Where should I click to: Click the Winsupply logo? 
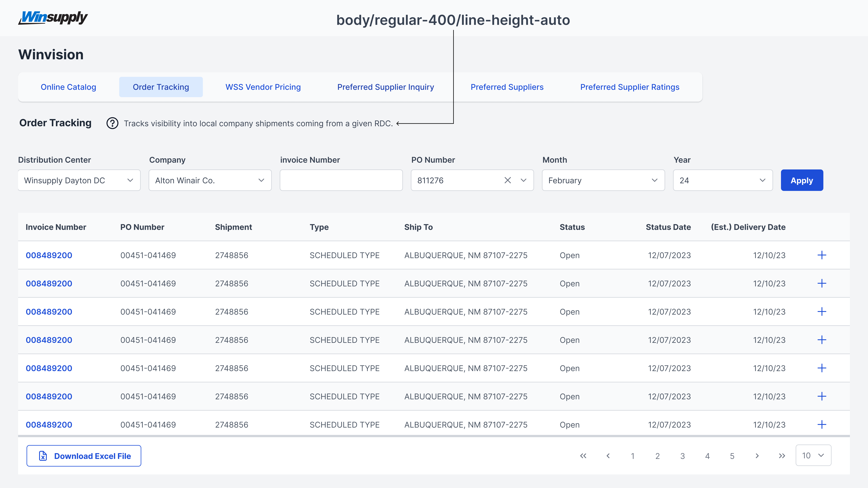pyautogui.click(x=53, y=18)
